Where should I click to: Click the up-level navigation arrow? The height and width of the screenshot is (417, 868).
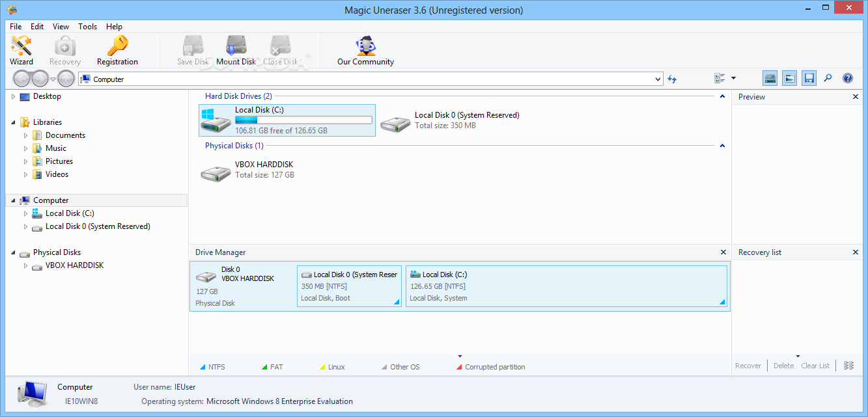click(x=66, y=79)
